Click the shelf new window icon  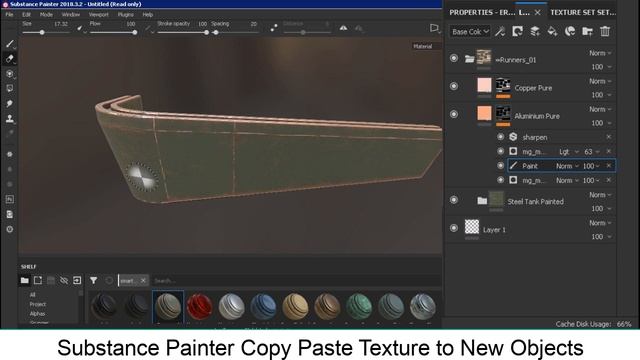[38, 280]
